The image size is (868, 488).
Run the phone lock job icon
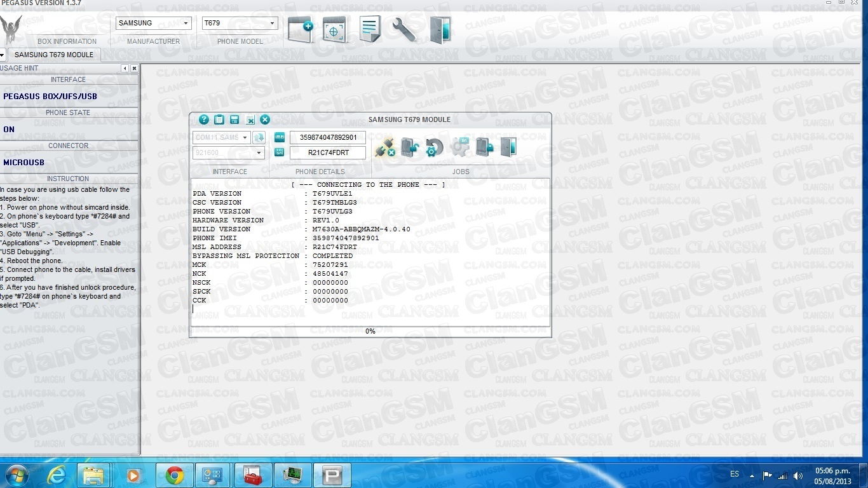pyautogui.click(x=484, y=147)
